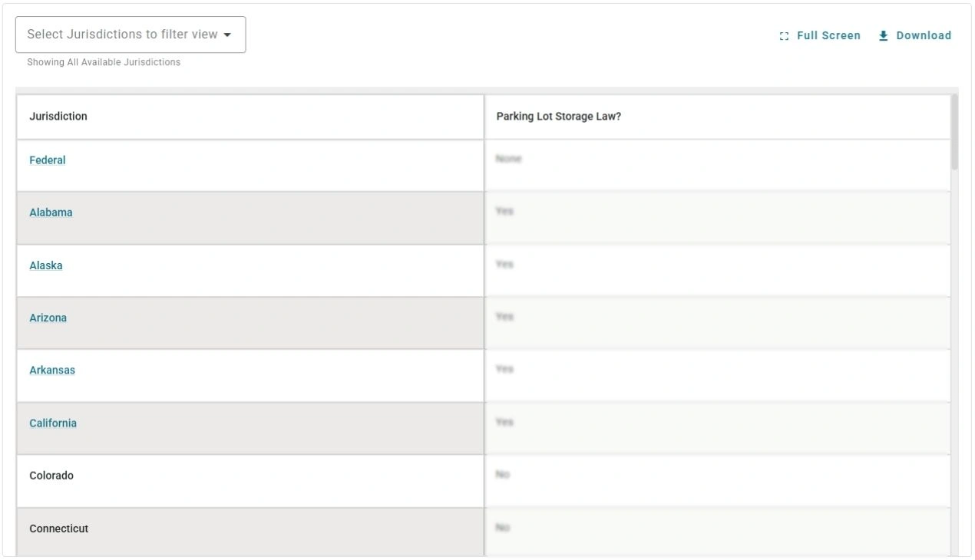Click the Connecticut table row
Screen dimensions: 975x560
[x=58, y=528]
